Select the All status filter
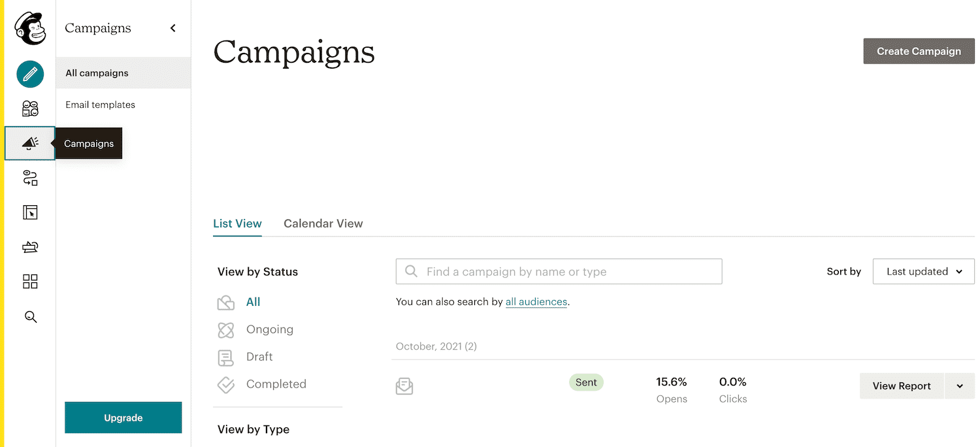Viewport: 980px width, 447px height. tap(253, 302)
